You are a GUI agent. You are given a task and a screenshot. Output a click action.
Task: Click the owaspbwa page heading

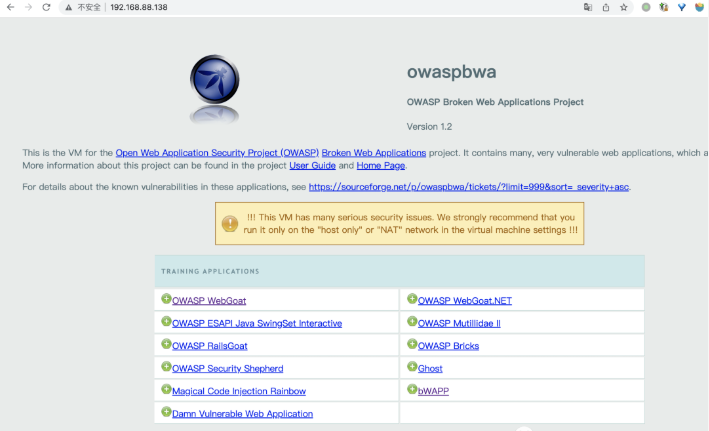(x=451, y=72)
